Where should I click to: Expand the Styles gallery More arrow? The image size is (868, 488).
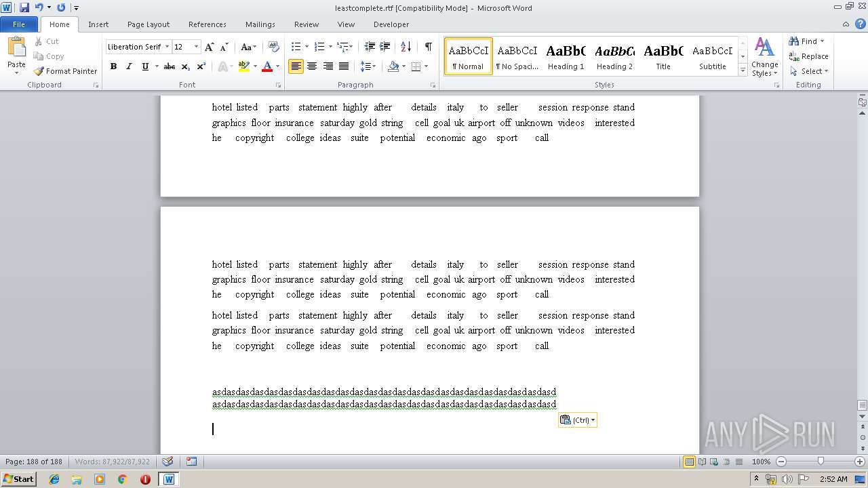[x=743, y=70]
